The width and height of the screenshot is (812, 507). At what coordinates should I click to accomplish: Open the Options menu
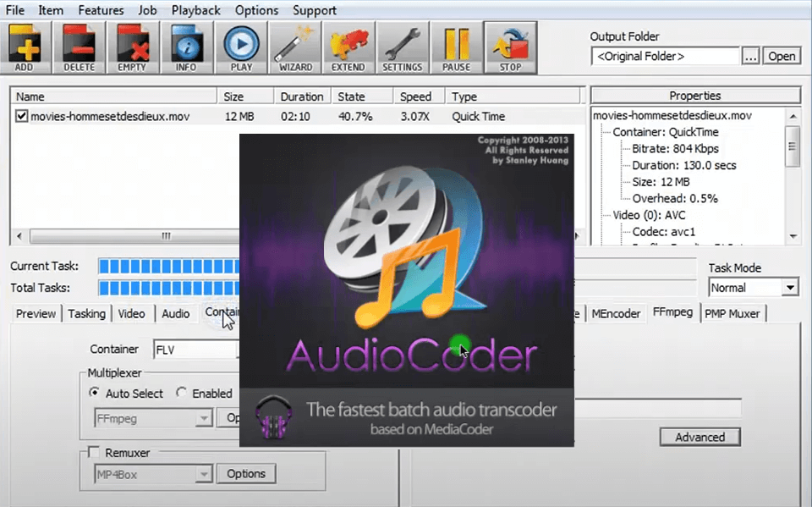click(x=256, y=10)
